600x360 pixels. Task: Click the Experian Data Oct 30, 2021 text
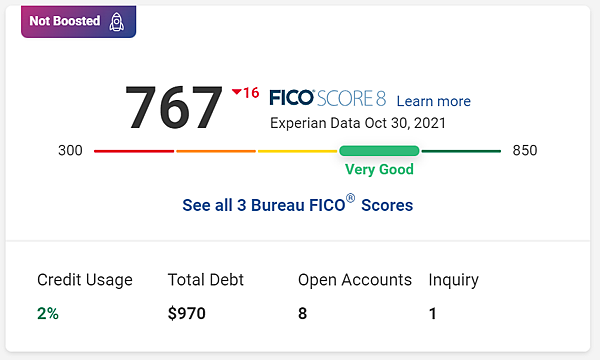pos(358,123)
